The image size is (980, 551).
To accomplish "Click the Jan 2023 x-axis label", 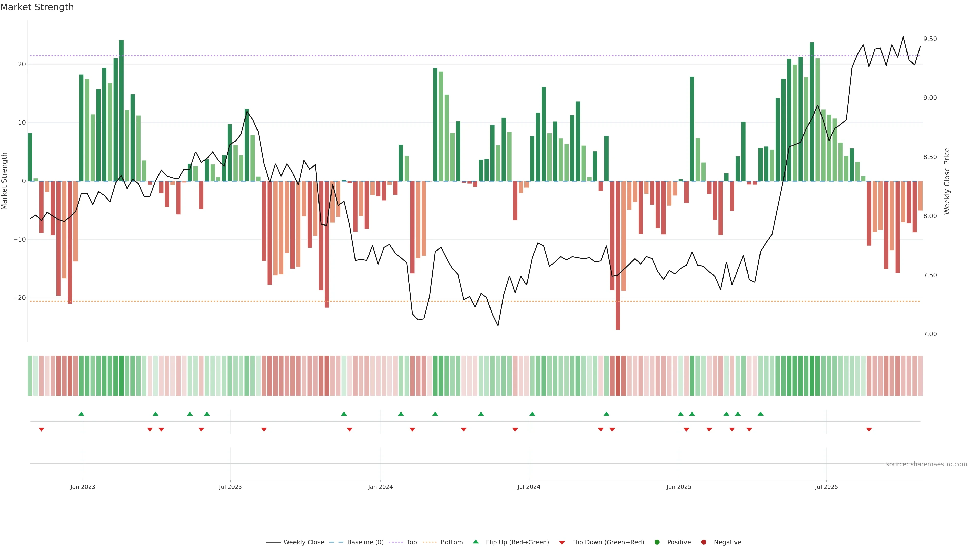I will tap(82, 487).
